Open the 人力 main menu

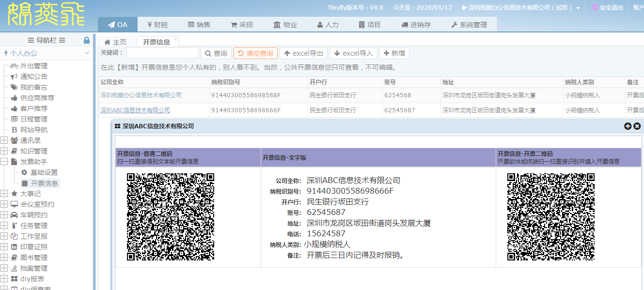click(328, 25)
